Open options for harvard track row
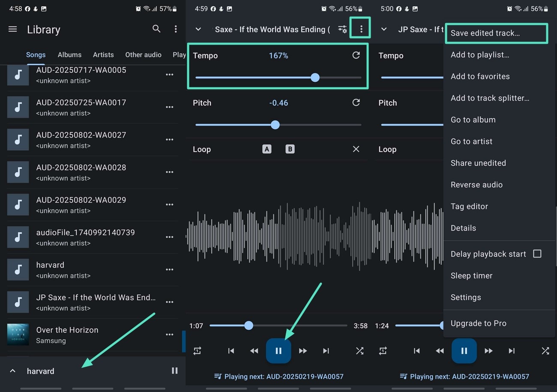The width and height of the screenshot is (557, 392). pyautogui.click(x=170, y=269)
